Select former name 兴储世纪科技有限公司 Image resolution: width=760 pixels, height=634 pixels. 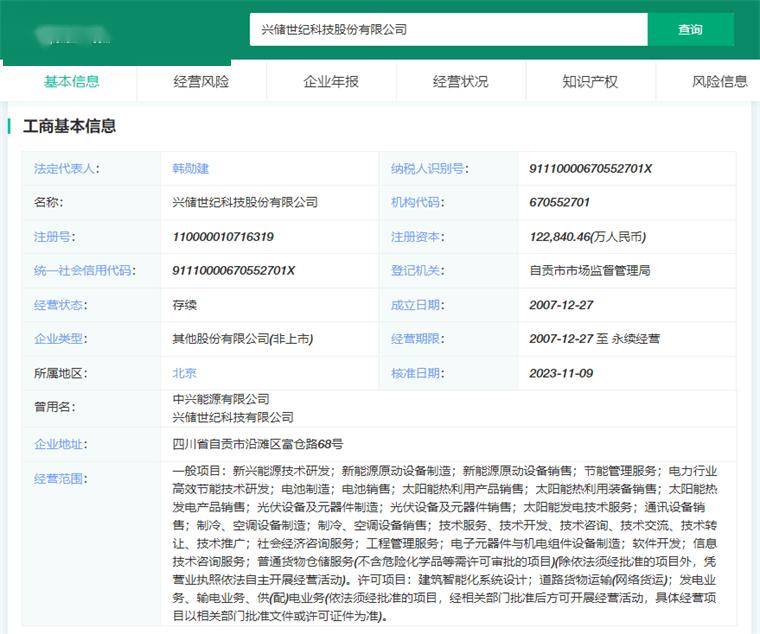[233, 417]
